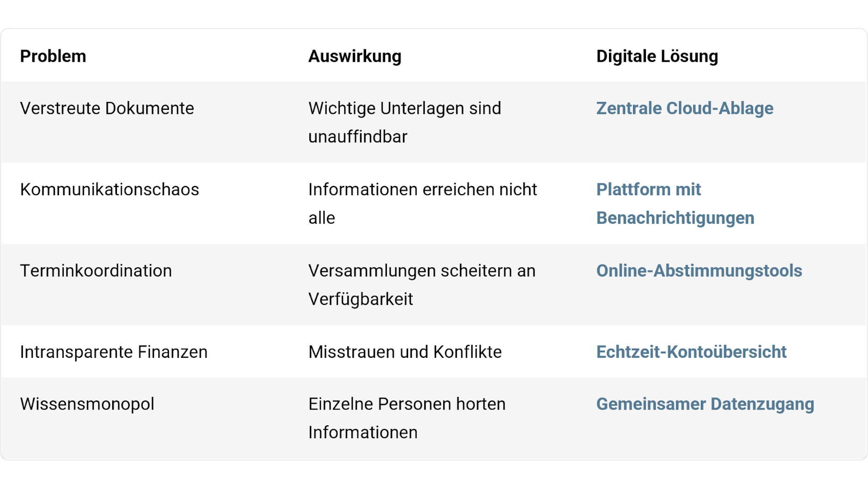Select the Wissensmonopol cell
868x488 pixels.
tap(87, 404)
